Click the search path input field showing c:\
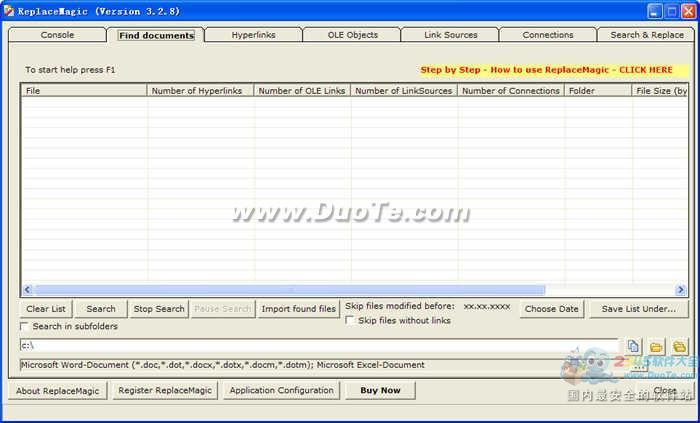This screenshot has width=700, height=423. pyautogui.click(x=319, y=346)
